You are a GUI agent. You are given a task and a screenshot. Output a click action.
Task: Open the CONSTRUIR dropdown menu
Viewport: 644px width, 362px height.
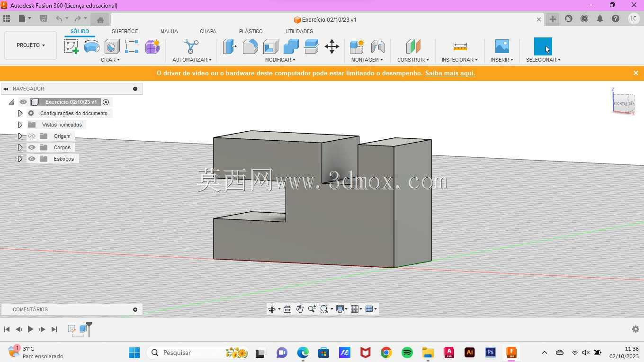413,60
